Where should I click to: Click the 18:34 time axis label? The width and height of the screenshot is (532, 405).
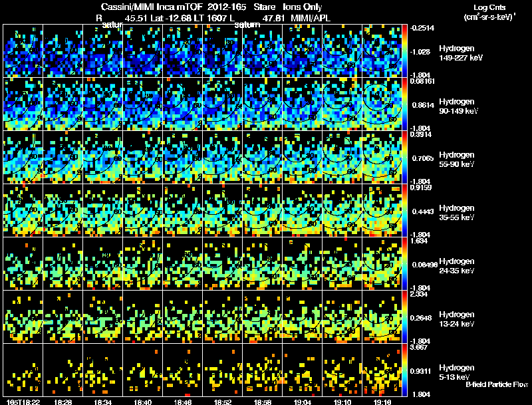pyautogui.click(x=103, y=402)
